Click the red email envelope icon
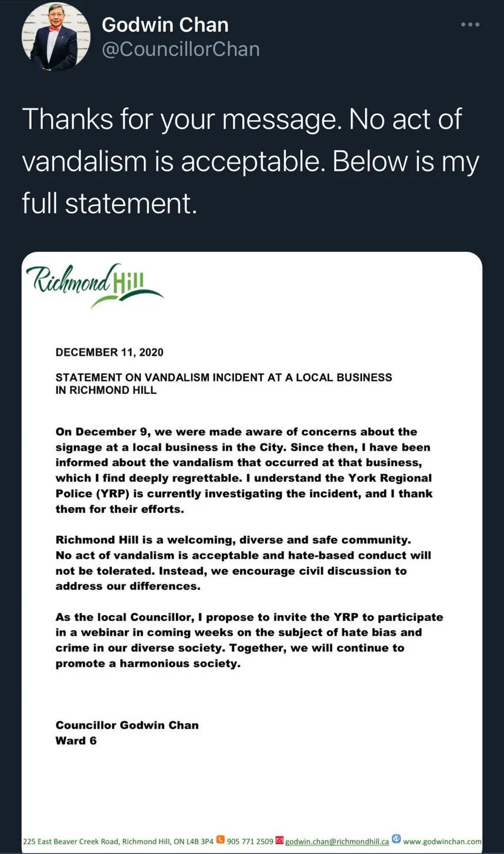 [279, 840]
